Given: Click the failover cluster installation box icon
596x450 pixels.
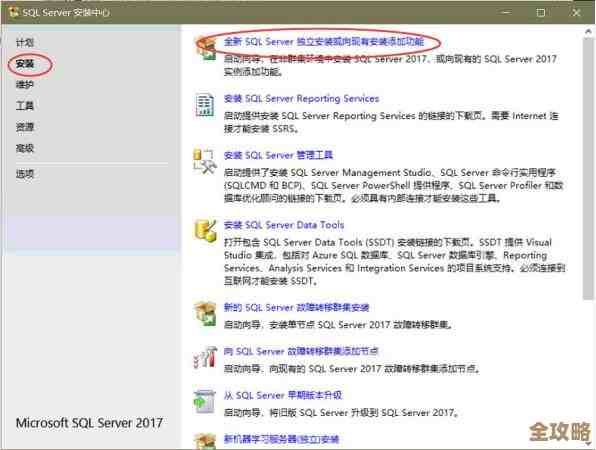Looking at the screenshot, I should click(205, 314).
